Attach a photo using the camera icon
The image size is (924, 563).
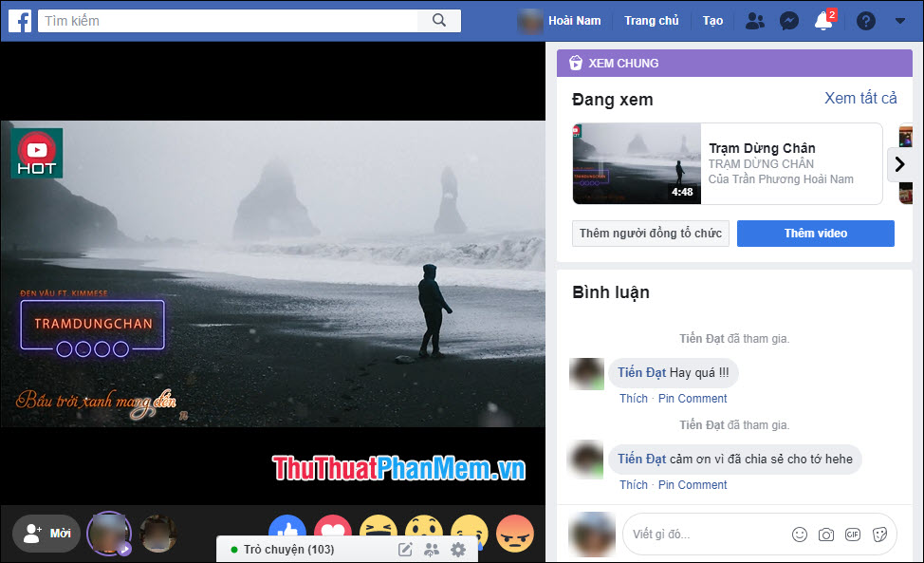[x=826, y=534]
